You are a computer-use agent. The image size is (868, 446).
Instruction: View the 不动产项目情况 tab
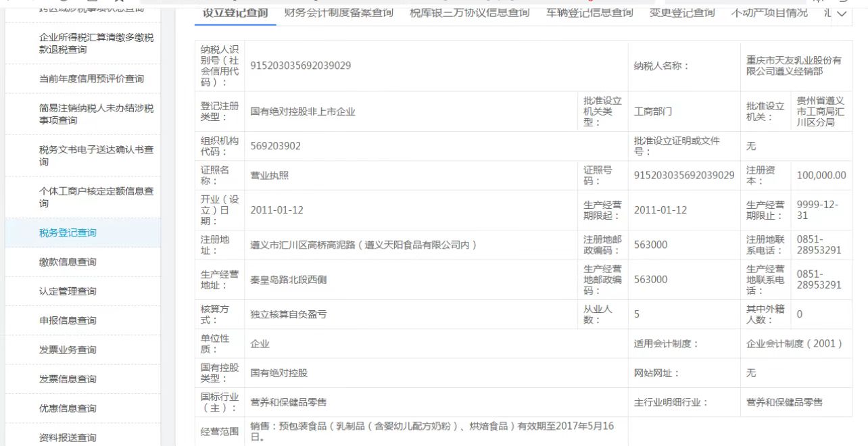(769, 13)
